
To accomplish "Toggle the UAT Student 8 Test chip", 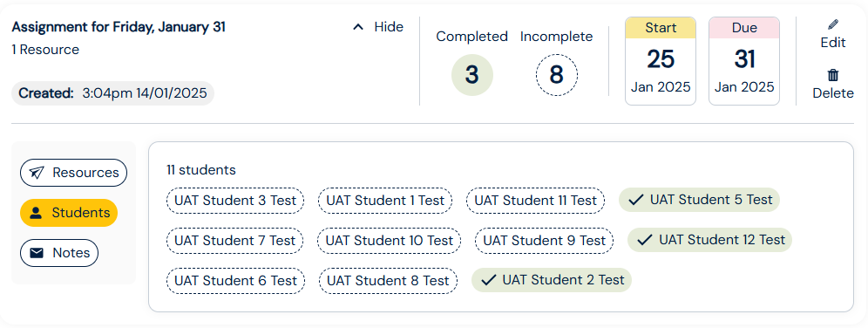I will 388,281.
